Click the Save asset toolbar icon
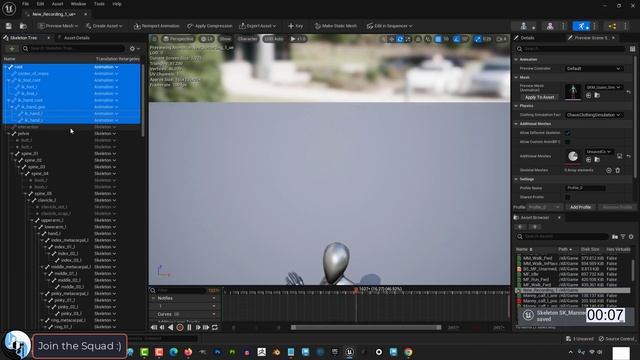640x360 pixels. point(9,26)
